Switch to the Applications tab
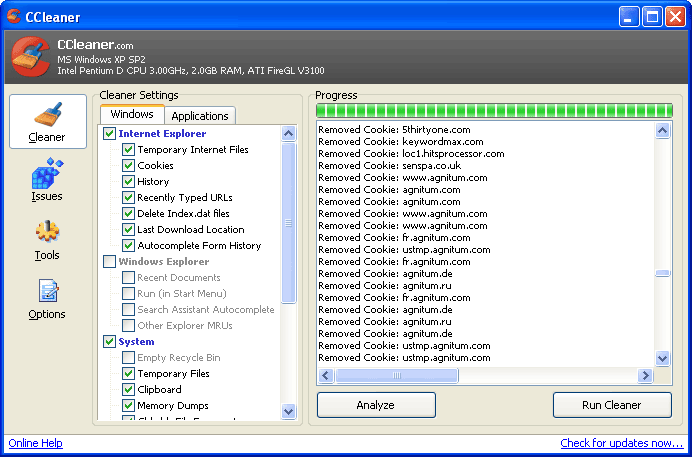This screenshot has height=457, width=692. [200, 116]
